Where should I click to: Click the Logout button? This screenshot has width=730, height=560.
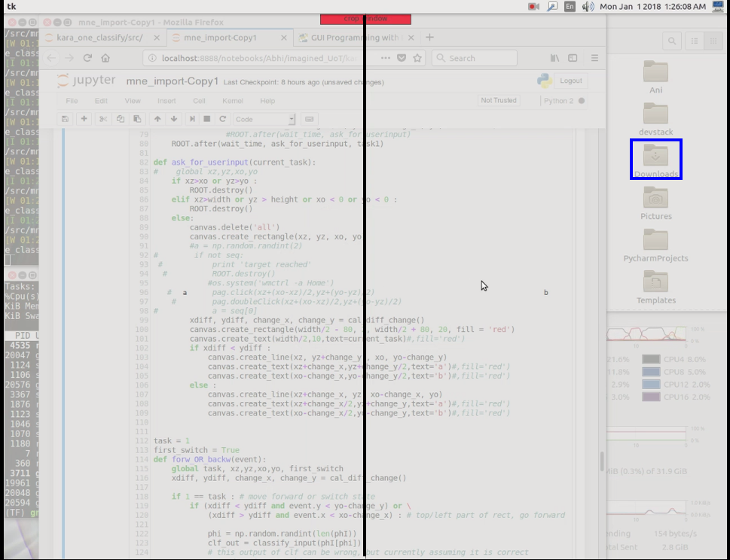click(571, 81)
